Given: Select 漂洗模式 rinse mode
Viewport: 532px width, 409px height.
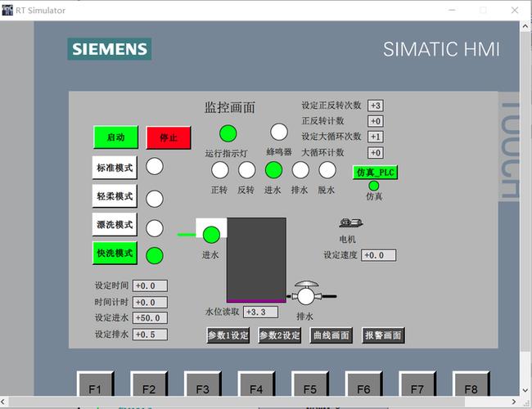Looking at the screenshot, I should tap(115, 224).
